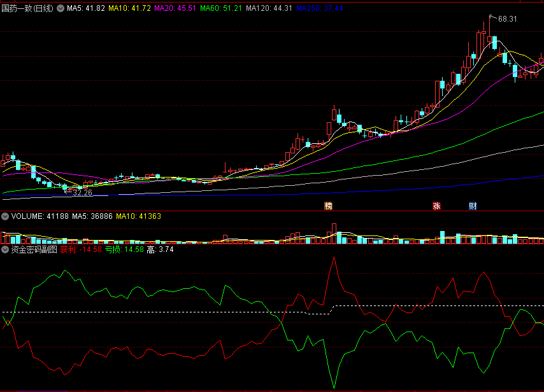Screen dimensions: 544x392
Task: Open dropdown next to 国药一致(日线) title
Action: point(61,8)
